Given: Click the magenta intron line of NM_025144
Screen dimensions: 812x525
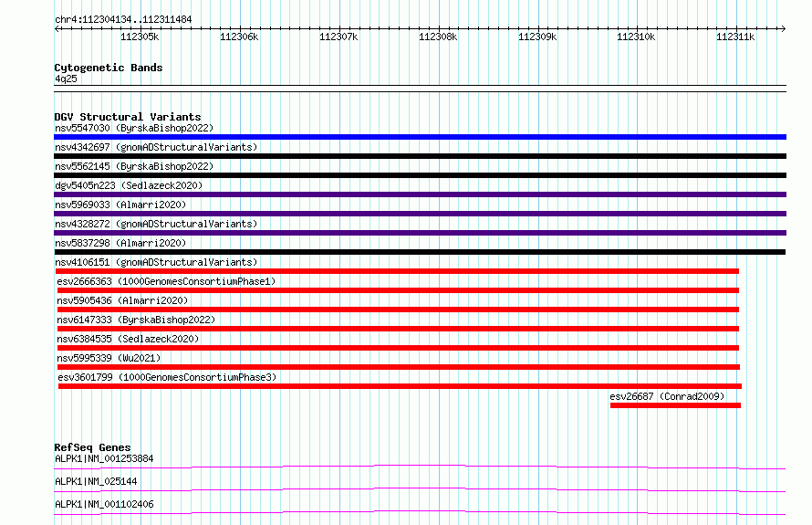Looking at the screenshot, I should point(420,488).
